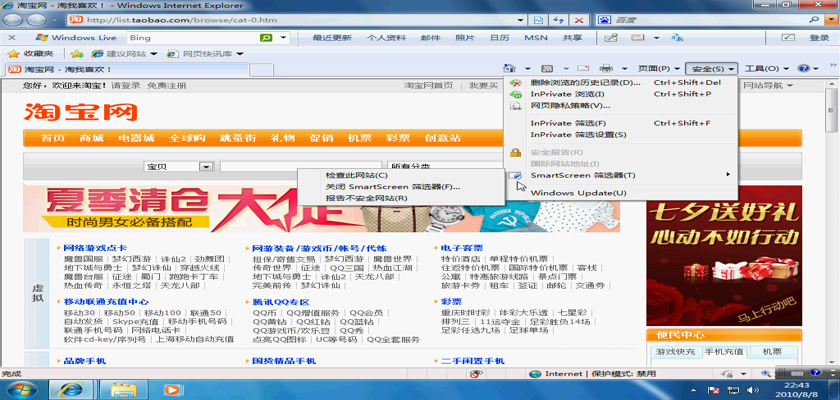Click the Taobao search text field
840x400 pixels.
point(300,166)
